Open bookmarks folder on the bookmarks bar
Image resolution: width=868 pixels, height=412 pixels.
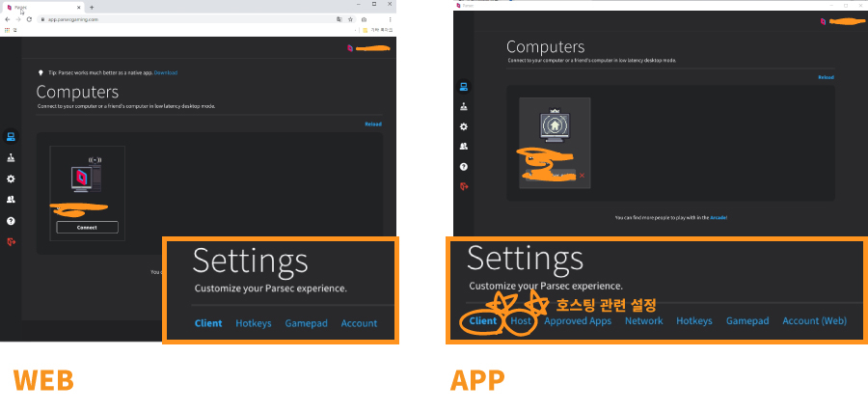coord(379,30)
